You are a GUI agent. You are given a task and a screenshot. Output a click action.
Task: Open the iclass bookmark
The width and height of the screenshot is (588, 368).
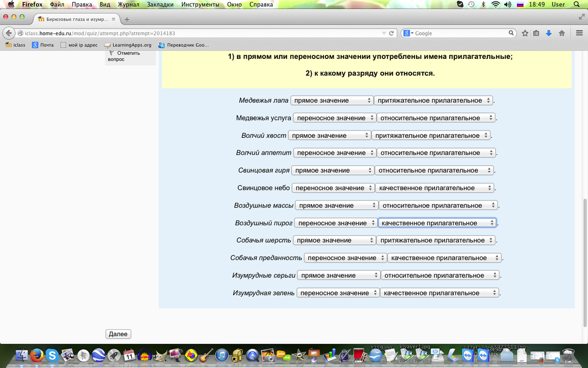(x=15, y=45)
